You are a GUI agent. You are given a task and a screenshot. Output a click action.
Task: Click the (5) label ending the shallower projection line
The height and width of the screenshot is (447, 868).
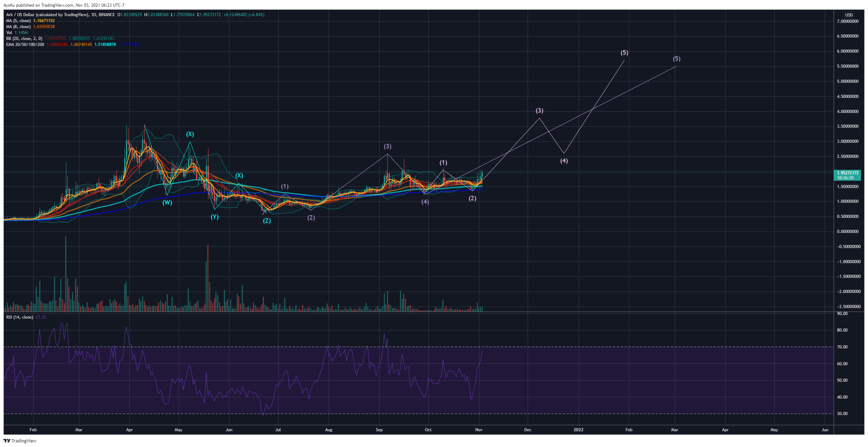(676, 59)
